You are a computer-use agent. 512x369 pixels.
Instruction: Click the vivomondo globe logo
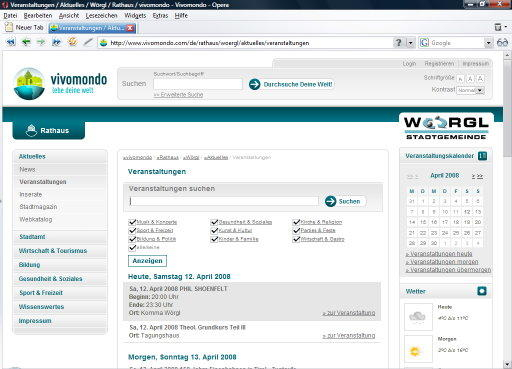point(29,84)
